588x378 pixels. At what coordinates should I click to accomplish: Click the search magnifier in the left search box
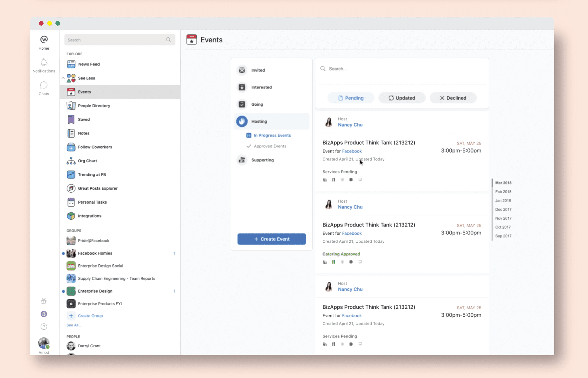(x=168, y=40)
